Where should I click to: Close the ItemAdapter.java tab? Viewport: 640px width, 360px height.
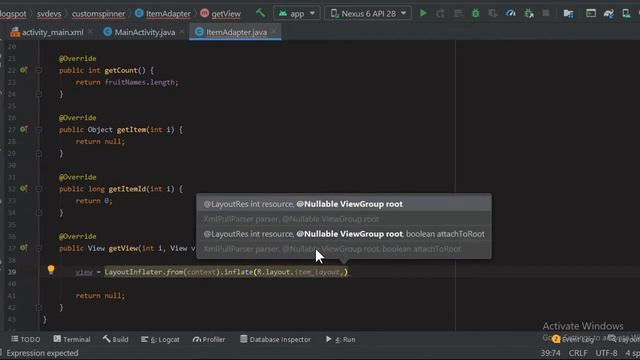tap(274, 32)
